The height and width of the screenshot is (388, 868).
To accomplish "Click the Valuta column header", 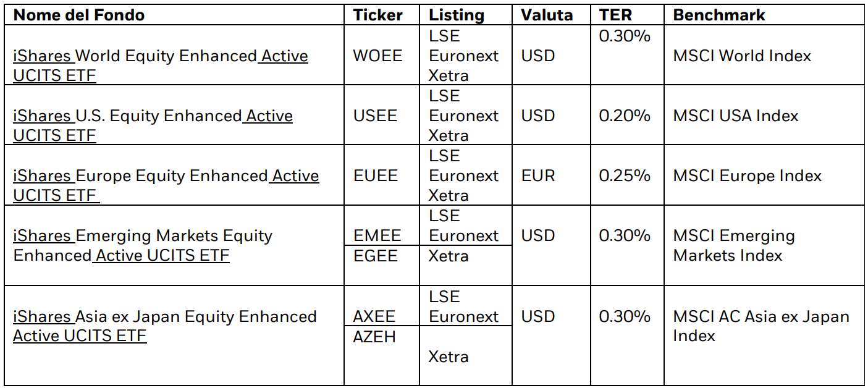I will (547, 15).
